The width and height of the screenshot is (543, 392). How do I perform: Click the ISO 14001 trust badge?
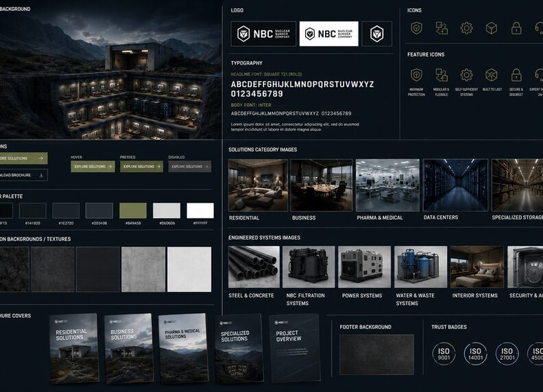[x=476, y=354]
